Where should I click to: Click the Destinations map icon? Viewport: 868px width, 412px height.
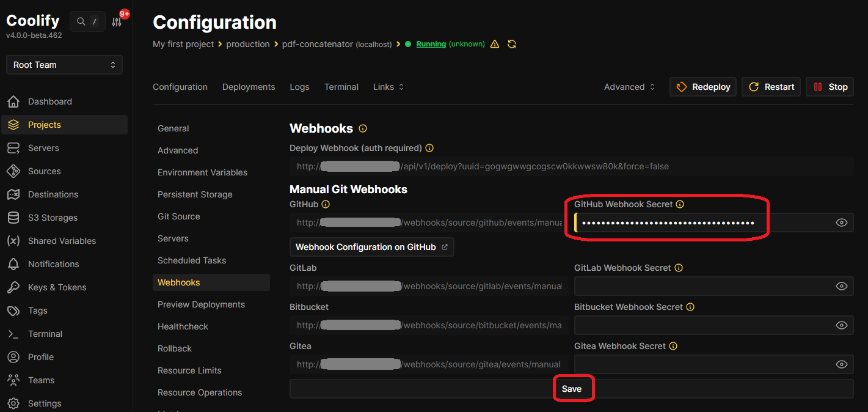(x=13, y=194)
